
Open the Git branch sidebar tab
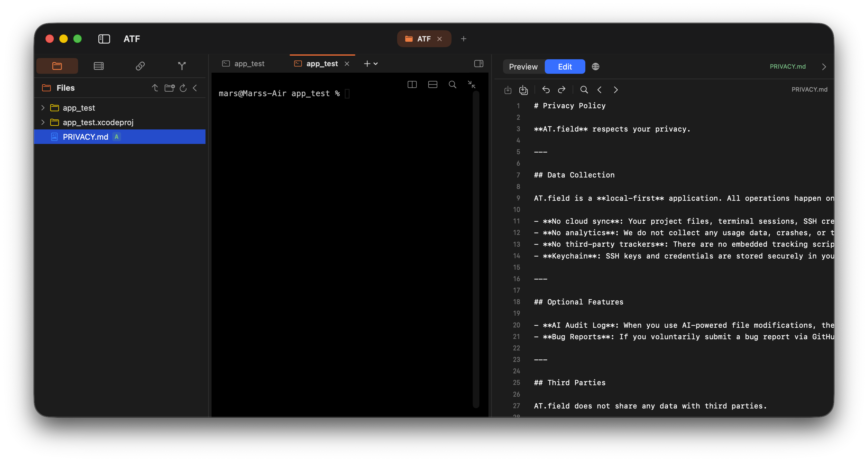point(182,66)
